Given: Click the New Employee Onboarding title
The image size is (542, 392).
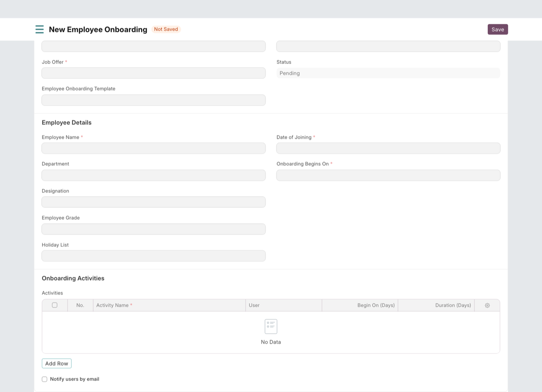Looking at the screenshot, I should [98, 29].
